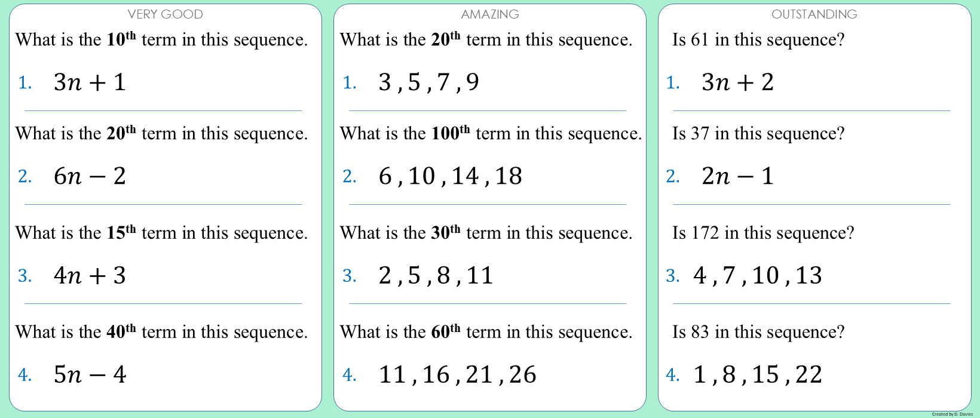The width and height of the screenshot is (980, 418).
Task: Click the OUTSTANDING column heading
Action: (814, 14)
